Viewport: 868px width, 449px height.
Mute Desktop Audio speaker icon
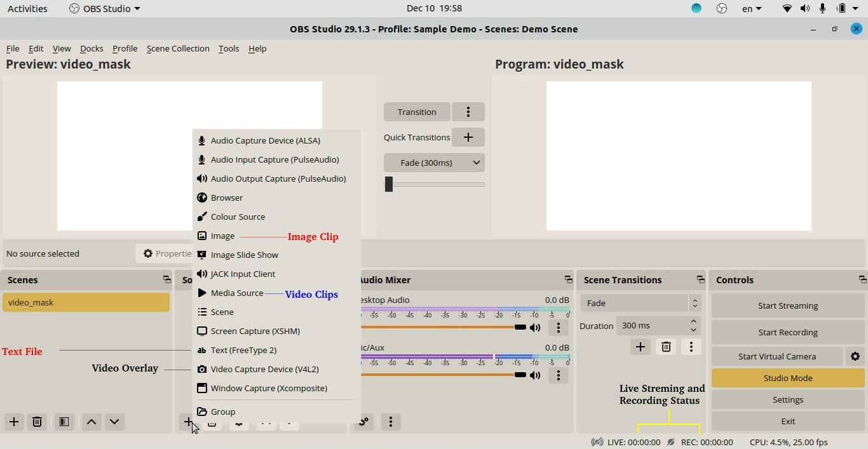[x=535, y=328]
